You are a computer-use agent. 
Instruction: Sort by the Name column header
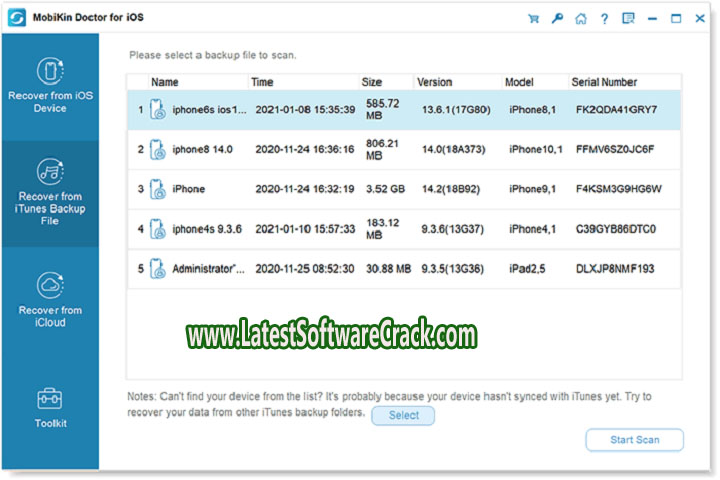coord(165,82)
